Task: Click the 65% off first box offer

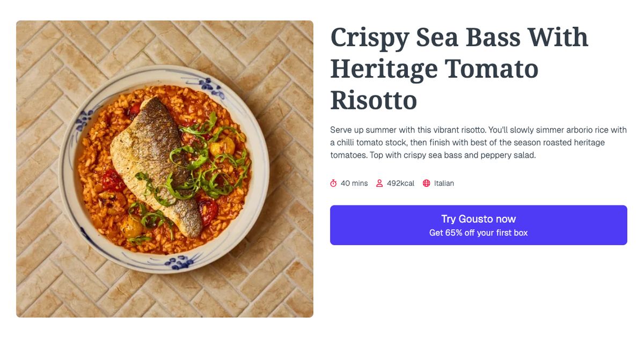Action: pos(478,232)
